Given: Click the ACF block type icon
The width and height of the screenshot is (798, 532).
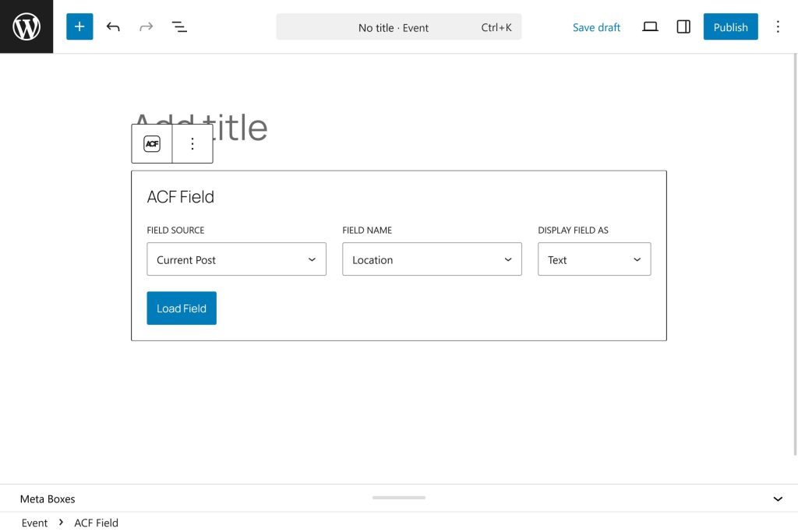Looking at the screenshot, I should coord(152,144).
